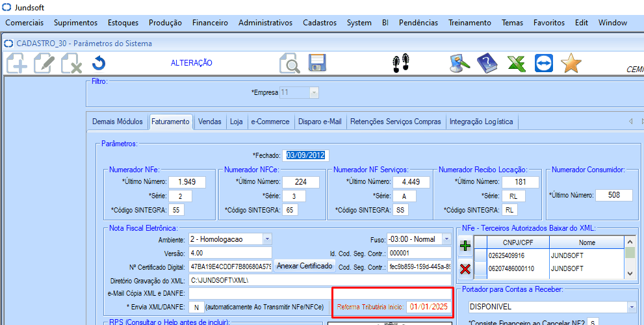Click the Reforma Tributária Início date field
Viewport: 644px width, 325px height.
pyautogui.click(x=428, y=307)
